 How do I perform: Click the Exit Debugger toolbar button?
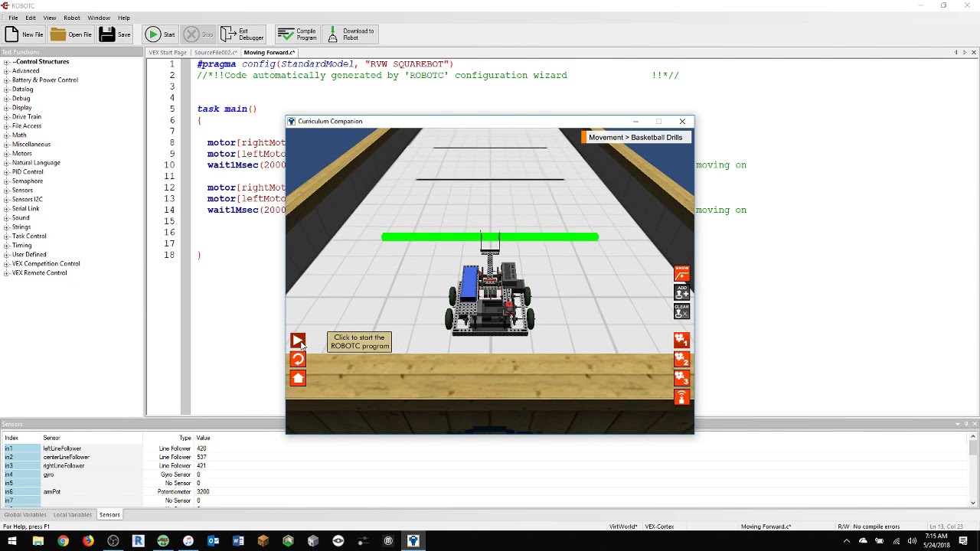coord(242,34)
